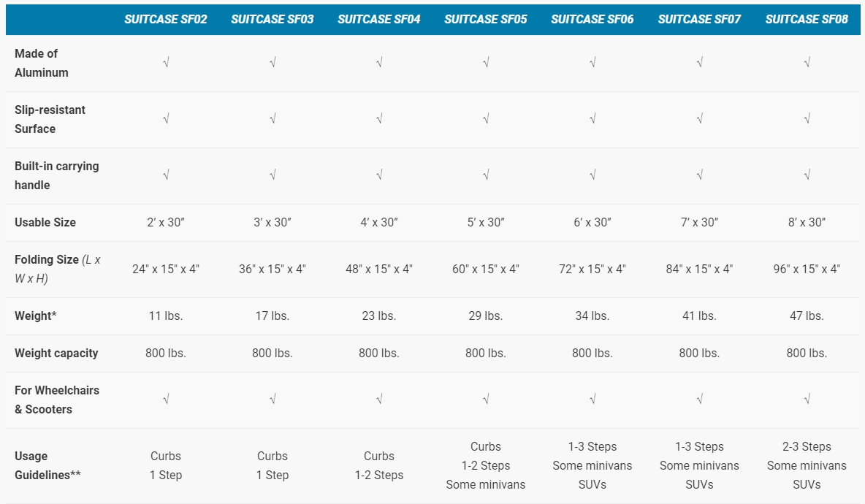Click the Usage Guidelines** row label

coord(47,465)
